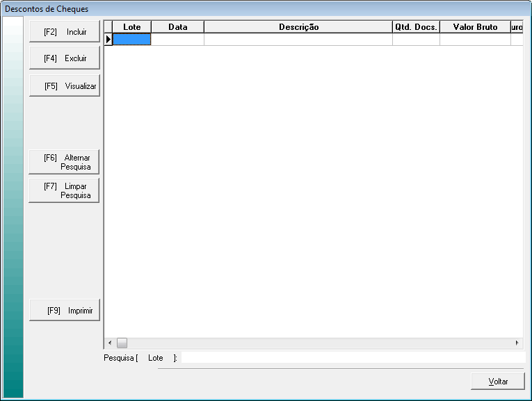Switch search field with [F6] Alternar Pesquisa
This screenshot has height=401, width=532.
click(x=65, y=162)
